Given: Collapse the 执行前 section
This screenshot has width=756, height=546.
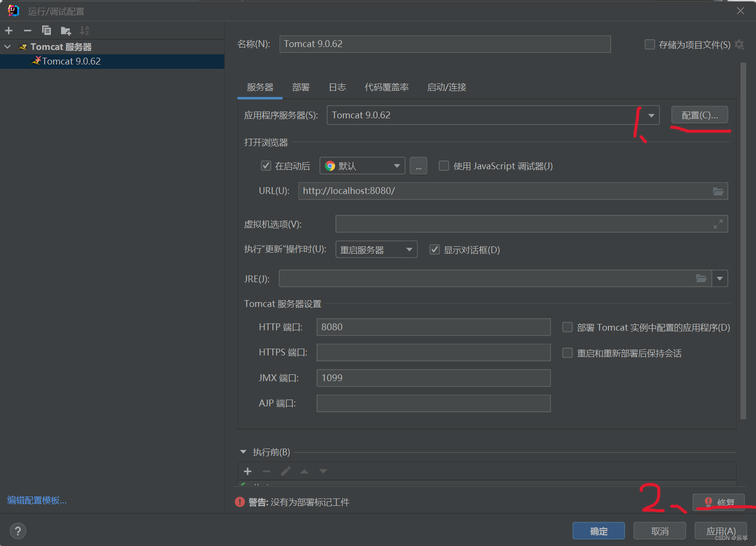Looking at the screenshot, I should (x=243, y=452).
